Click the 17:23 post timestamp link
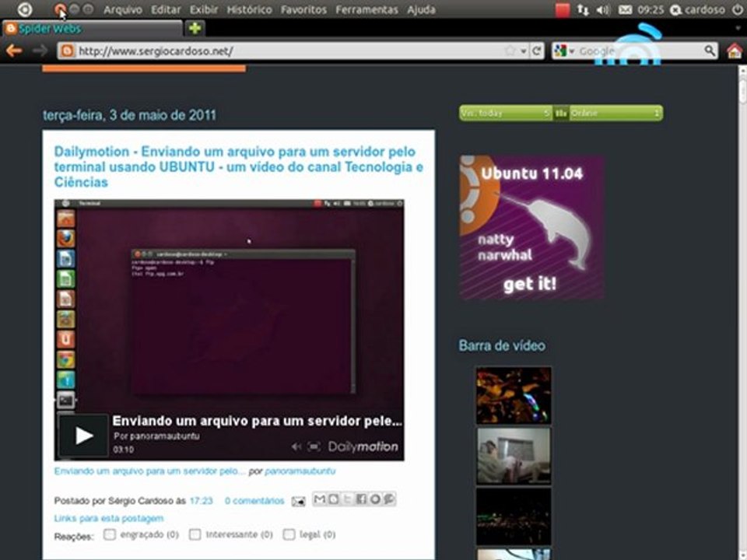Screen dimensions: 747x560 pyautogui.click(x=201, y=501)
